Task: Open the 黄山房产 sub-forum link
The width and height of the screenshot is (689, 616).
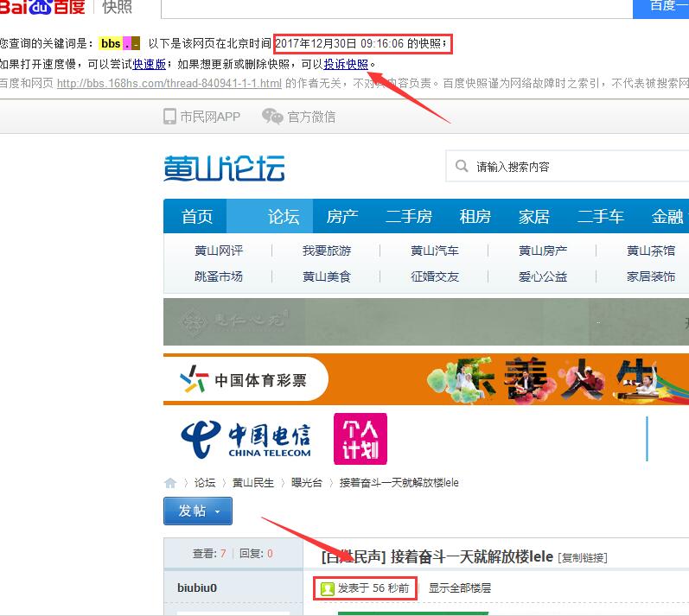Action: coord(543,251)
